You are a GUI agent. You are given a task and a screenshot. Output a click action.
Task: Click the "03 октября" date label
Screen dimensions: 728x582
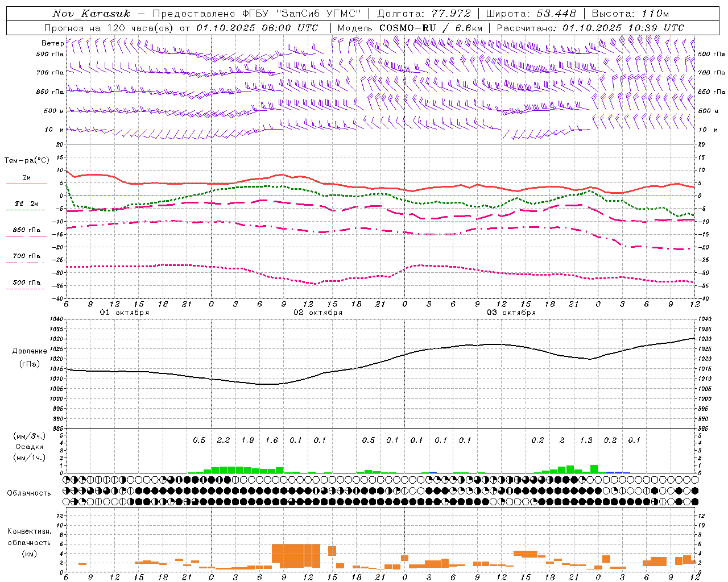click(511, 313)
